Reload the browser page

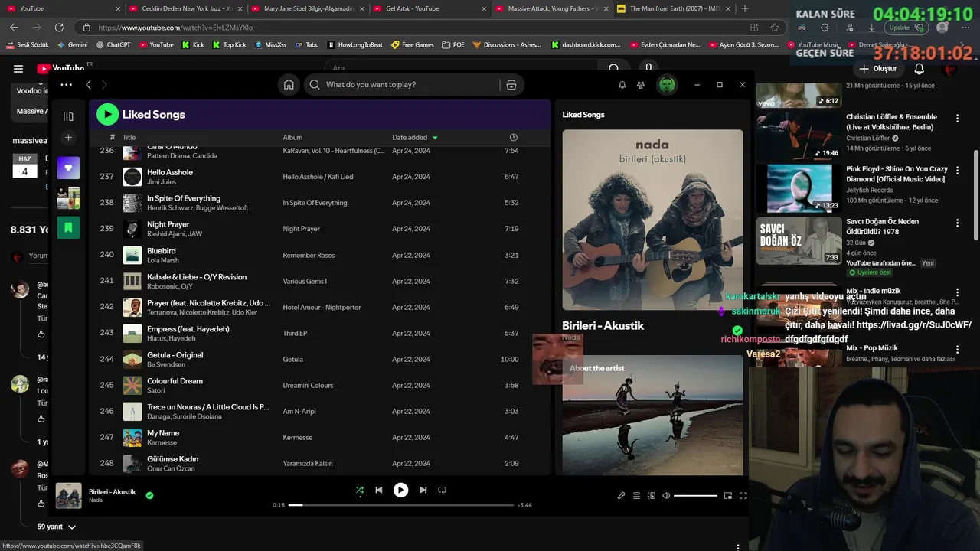tap(58, 28)
